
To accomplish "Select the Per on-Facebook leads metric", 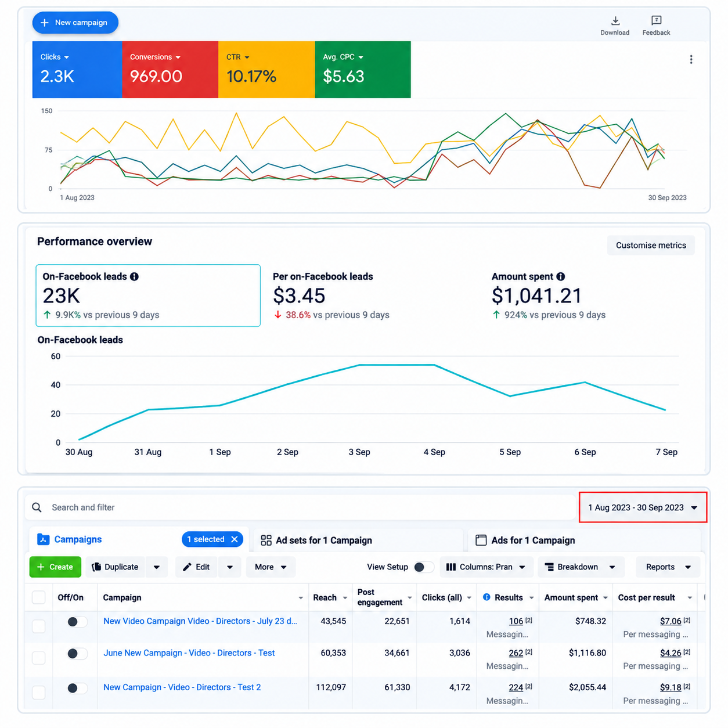I will click(331, 295).
